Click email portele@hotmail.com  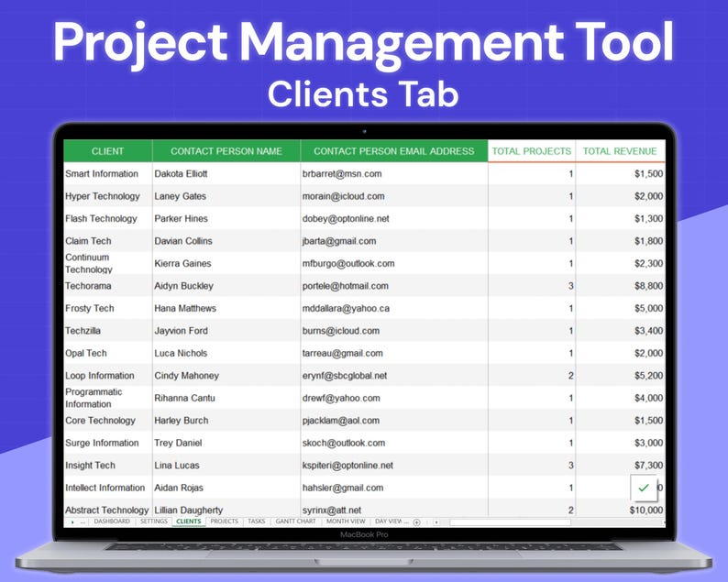(x=345, y=286)
